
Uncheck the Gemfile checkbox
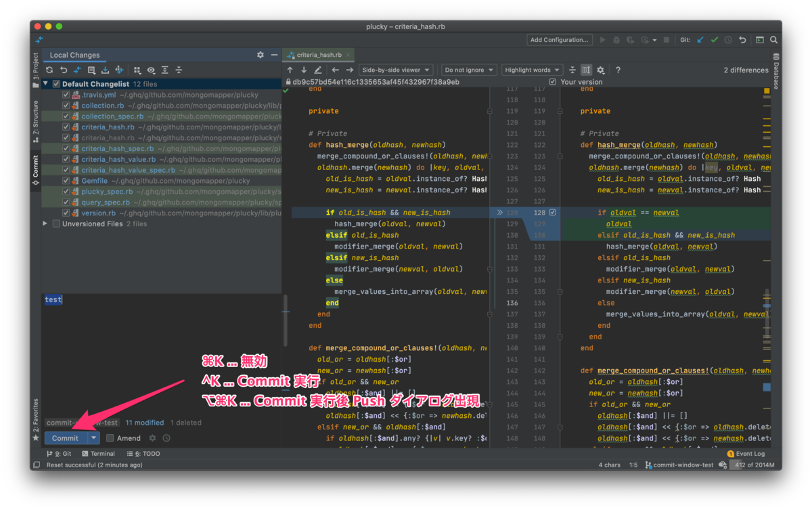click(x=66, y=181)
